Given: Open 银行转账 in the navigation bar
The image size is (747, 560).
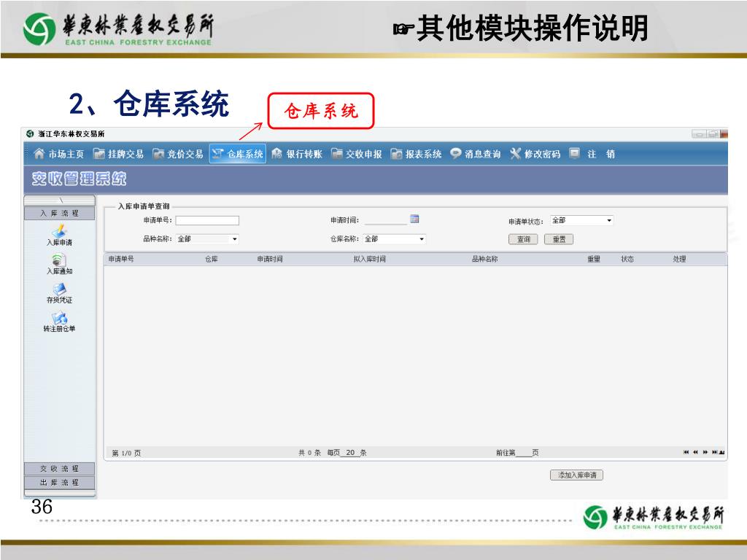Looking at the screenshot, I should (x=296, y=154).
